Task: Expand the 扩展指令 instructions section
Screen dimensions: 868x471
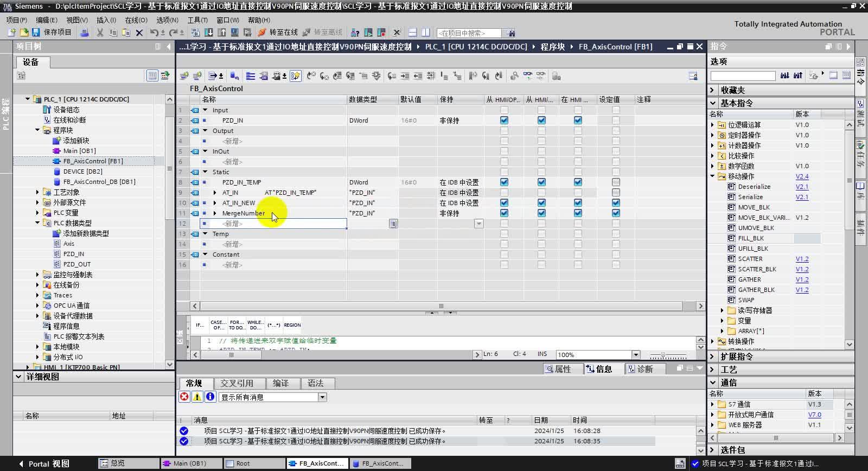Action: (x=713, y=357)
